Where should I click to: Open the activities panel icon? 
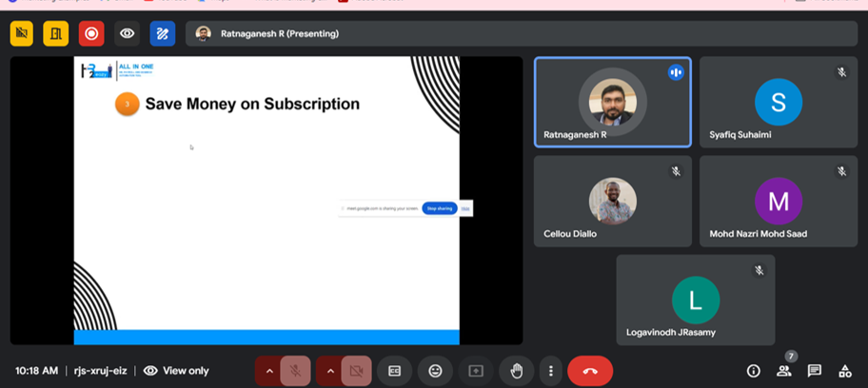[x=844, y=371]
